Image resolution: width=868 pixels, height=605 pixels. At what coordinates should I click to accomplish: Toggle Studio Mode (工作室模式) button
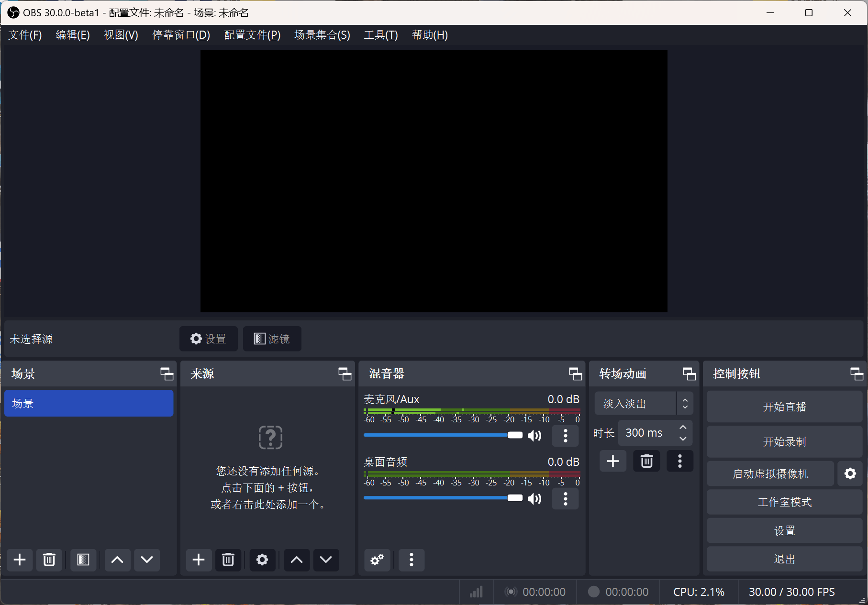(x=785, y=502)
